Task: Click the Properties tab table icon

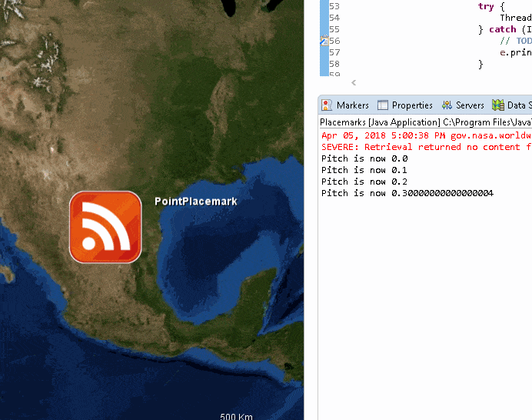Action: (x=383, y=105)
